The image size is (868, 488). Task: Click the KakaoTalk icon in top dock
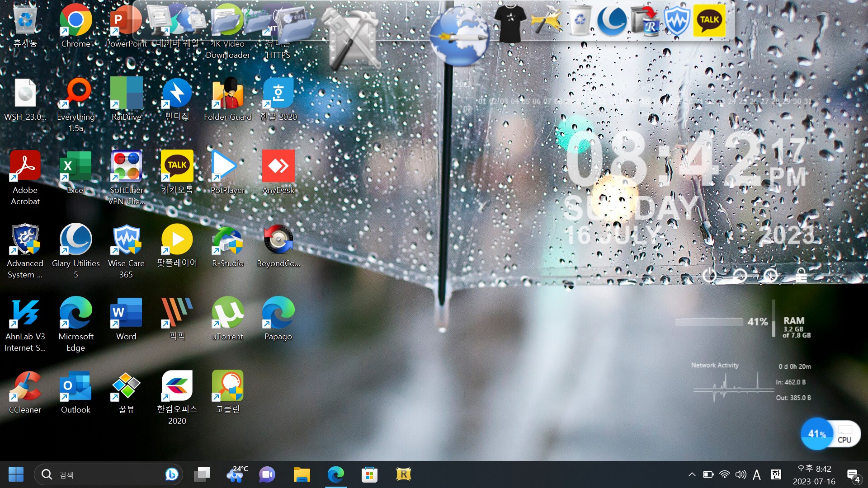[709, 20]
